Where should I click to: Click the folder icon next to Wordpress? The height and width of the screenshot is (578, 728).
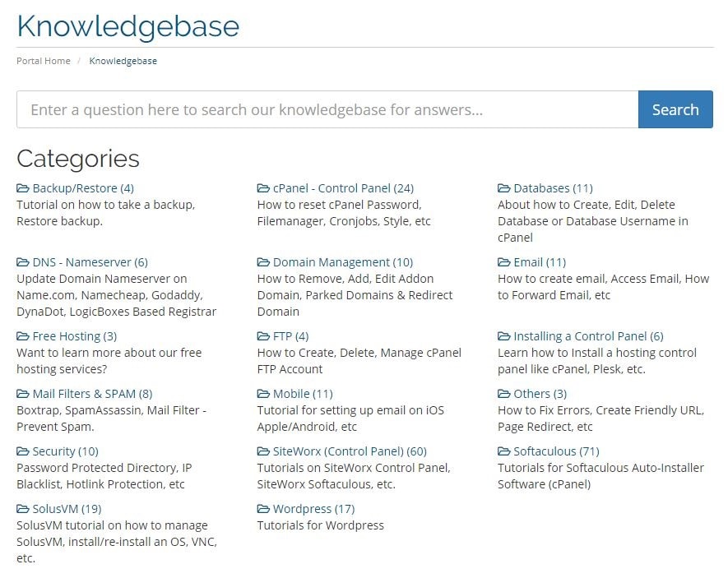point(263,509)
